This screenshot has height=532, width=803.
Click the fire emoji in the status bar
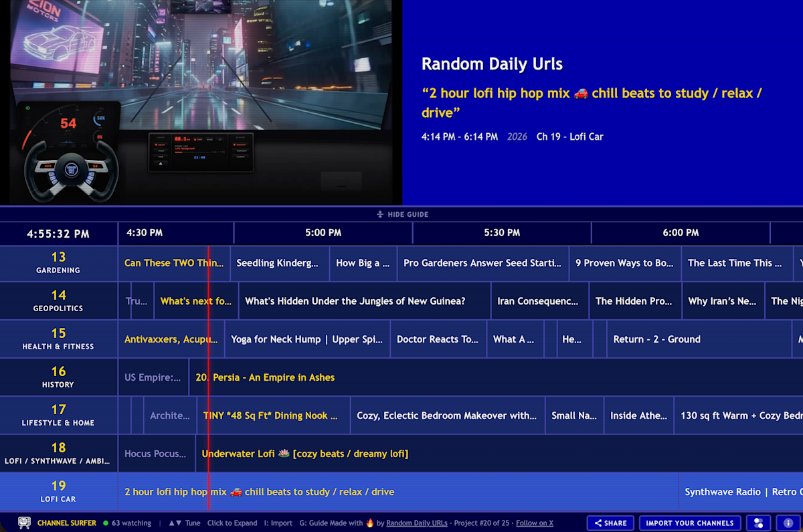pyautogui.click(x=370, y=523)
